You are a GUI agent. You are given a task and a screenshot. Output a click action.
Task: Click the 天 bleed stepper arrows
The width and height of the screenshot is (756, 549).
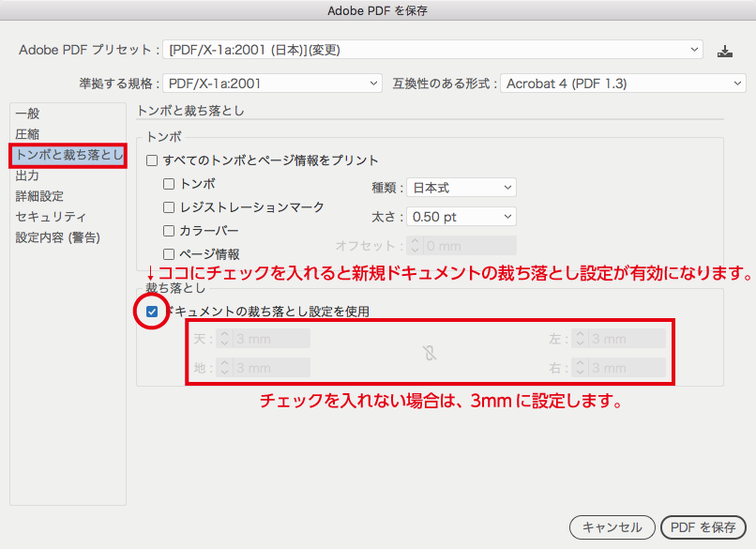[x=225, y=339]
